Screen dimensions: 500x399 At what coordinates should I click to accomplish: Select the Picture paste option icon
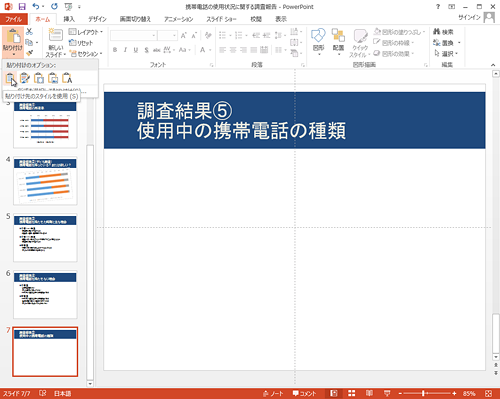[x=53, y=78]
